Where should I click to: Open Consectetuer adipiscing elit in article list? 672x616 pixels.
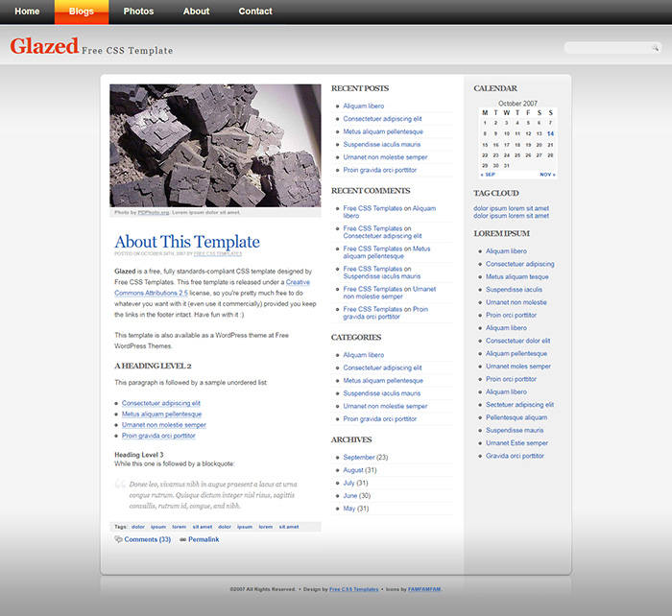tap(160, 403)
